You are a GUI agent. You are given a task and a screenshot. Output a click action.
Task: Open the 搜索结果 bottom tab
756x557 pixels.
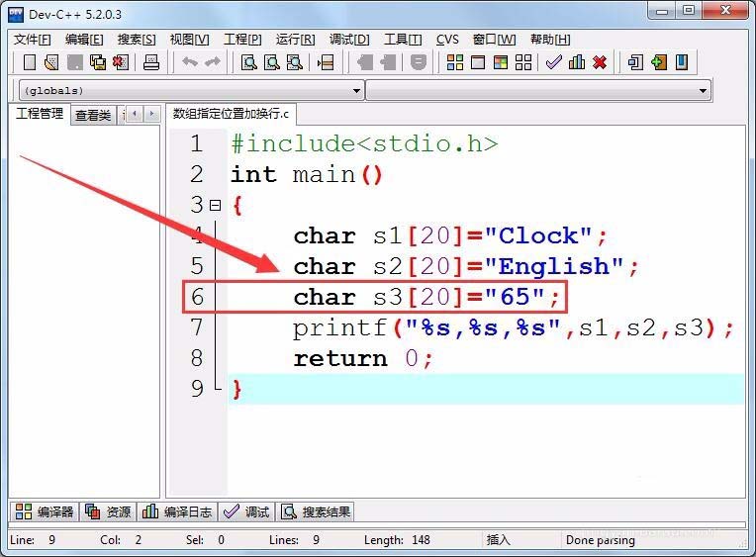coord(316,511)
